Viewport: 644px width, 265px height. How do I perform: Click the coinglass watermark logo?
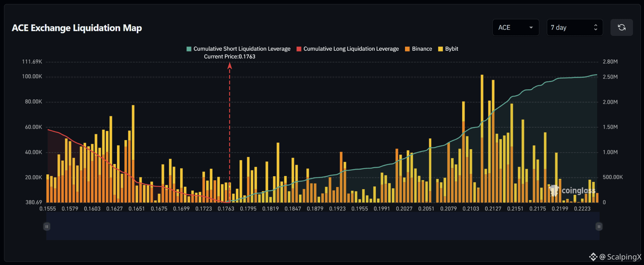(572, 190)
